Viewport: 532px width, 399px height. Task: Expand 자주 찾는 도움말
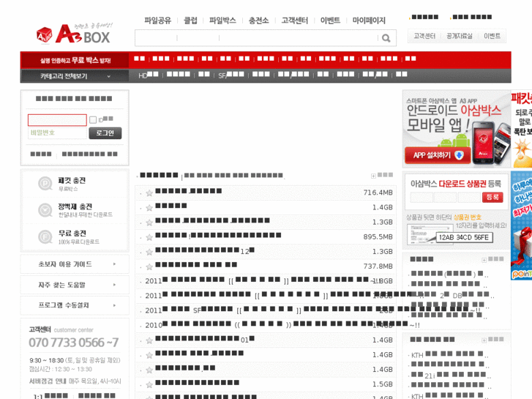(114, 285)
